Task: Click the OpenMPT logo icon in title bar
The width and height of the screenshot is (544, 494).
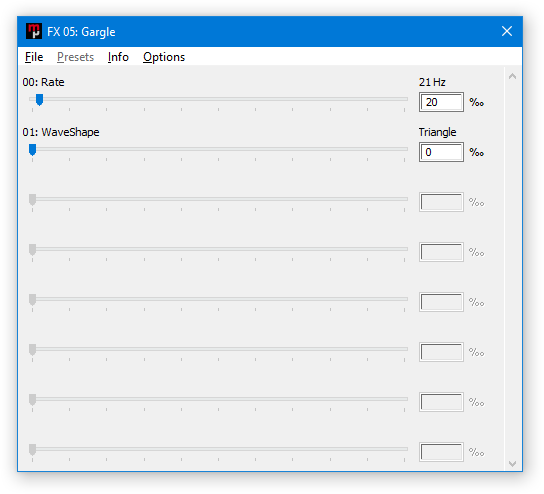Action: tap(34, 31)
